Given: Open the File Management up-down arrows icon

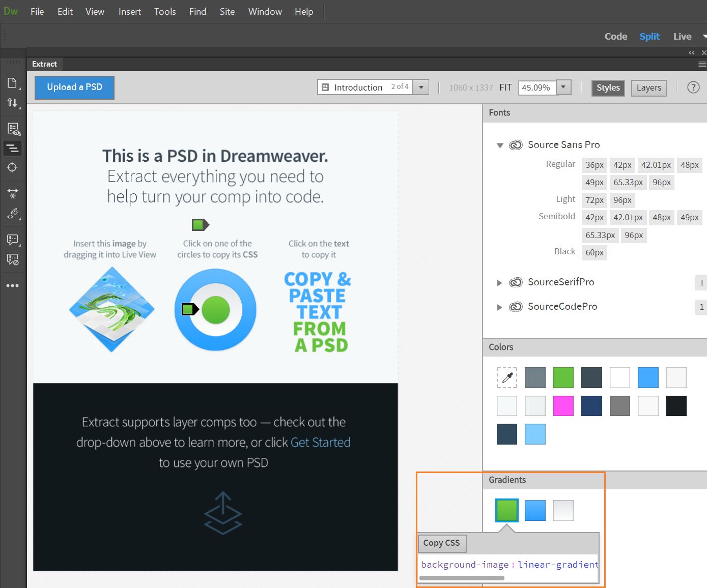Looking at the screenshot, I should click(12, 103).
